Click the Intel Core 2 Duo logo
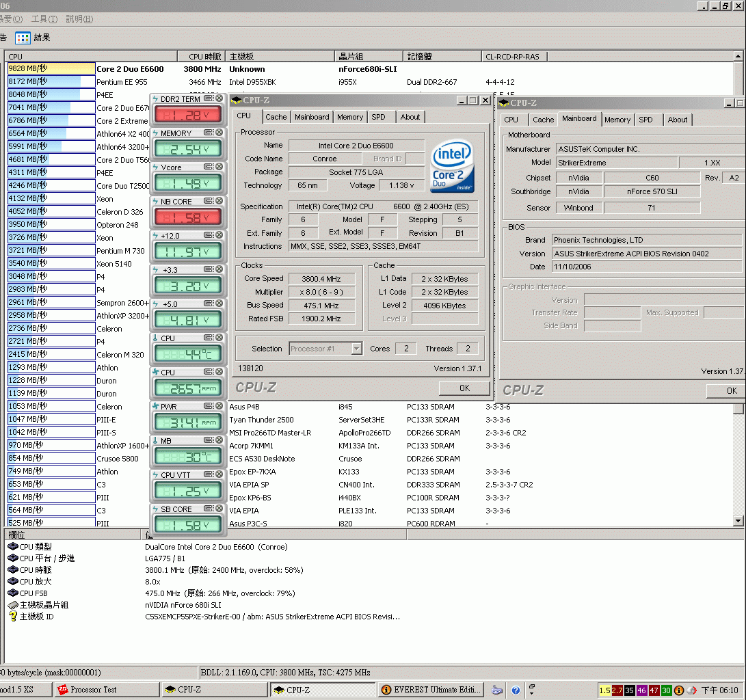 click(451, 166)
